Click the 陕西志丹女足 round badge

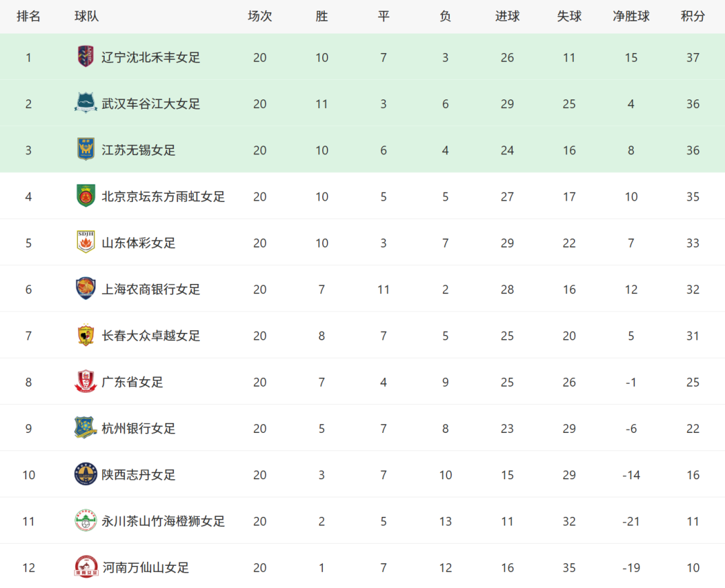click(x=85, y=474)
